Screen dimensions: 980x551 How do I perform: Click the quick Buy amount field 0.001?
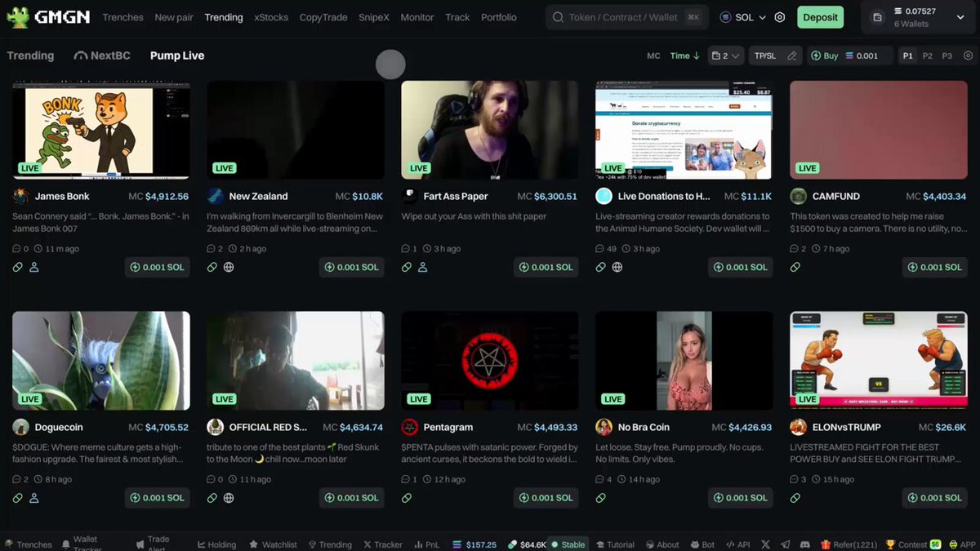(867, 56)
